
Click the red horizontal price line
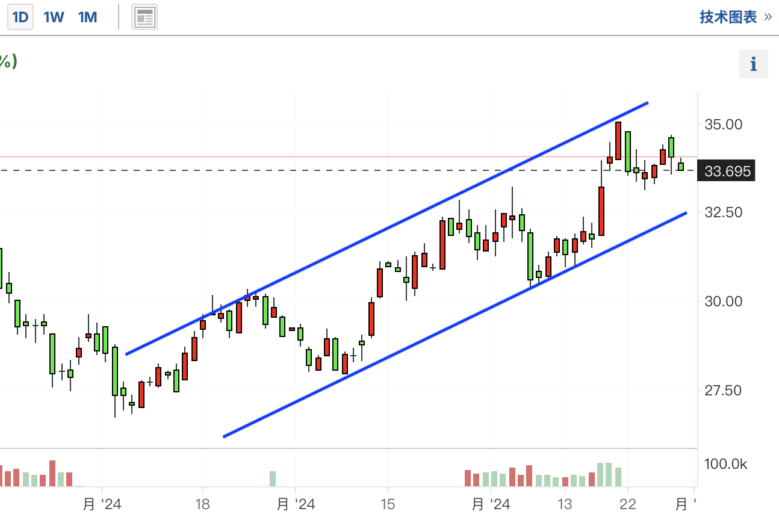(x=348, y=156)
